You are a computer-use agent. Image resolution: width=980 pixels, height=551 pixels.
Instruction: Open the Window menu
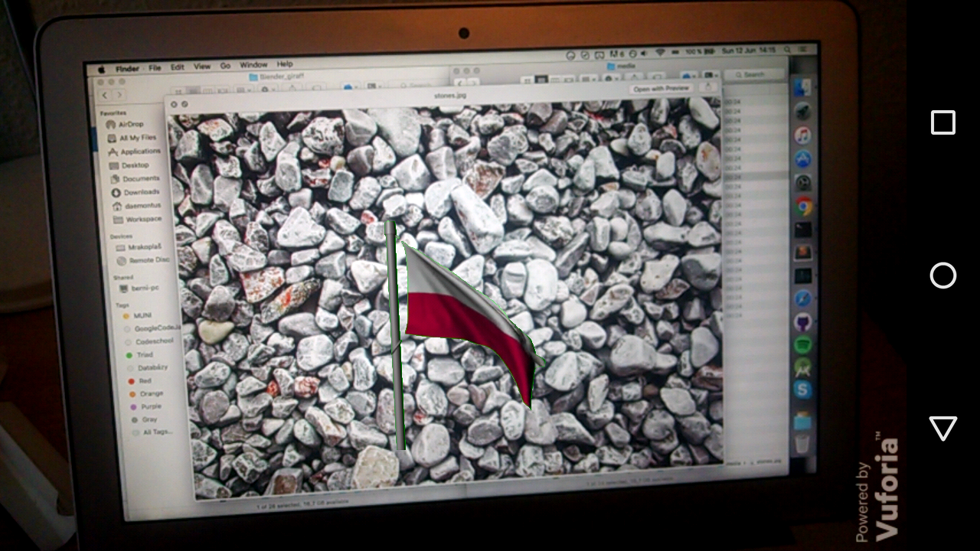point(253,65)
